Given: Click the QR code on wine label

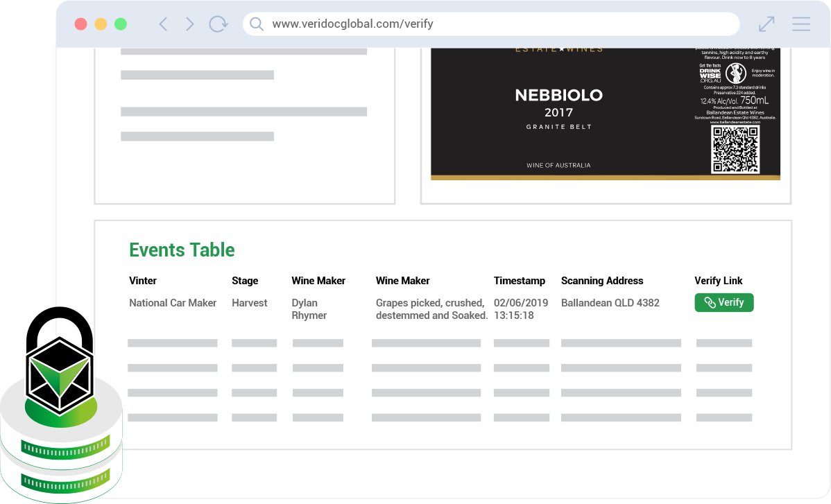Looking at the screenshot, I should (x=735, y=149).
